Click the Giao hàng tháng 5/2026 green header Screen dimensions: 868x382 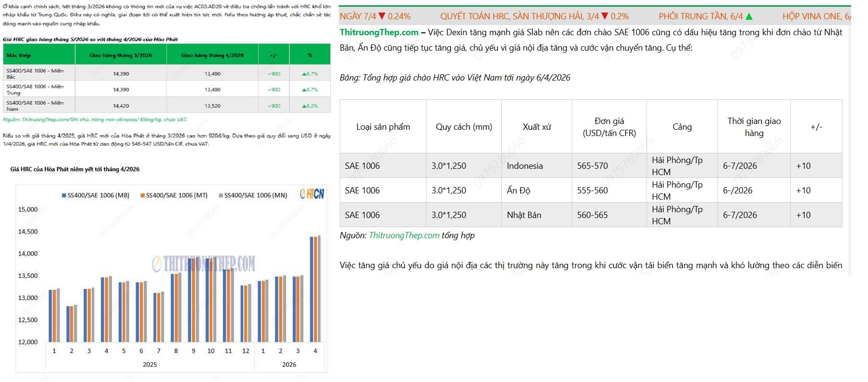click(121, 55)
